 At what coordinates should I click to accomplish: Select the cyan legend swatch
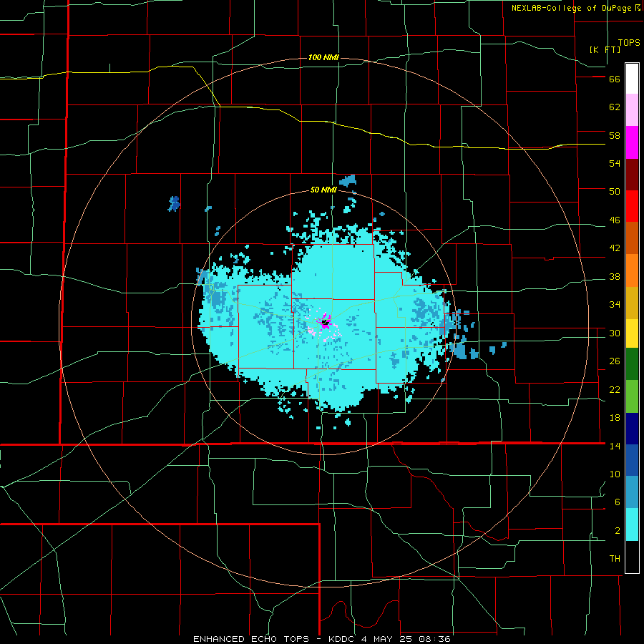(632, 525)
